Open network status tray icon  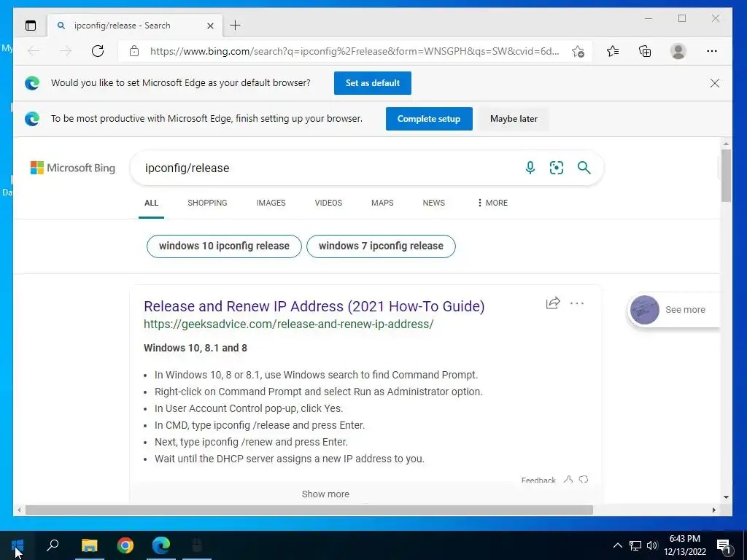tap(635, 545)
